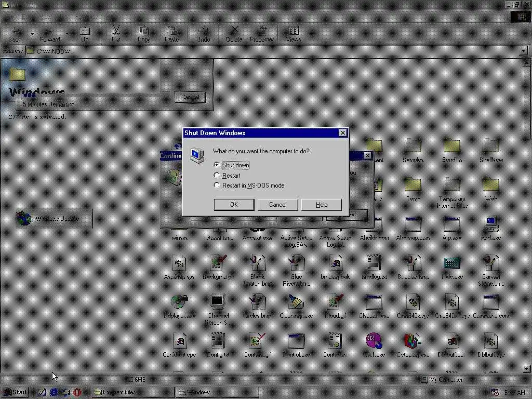This screenshot has width=532, height=399.
Task: Select Restart in MS-DOS mode option
Action: (249, 185)
